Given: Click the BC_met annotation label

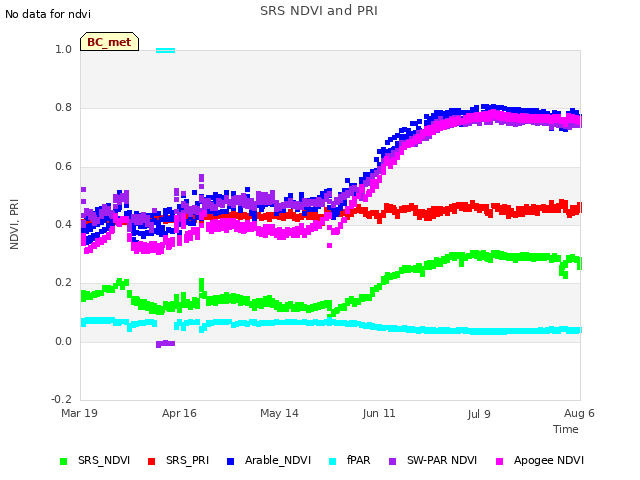Looking at the screenshot, I should click(109, 42).
